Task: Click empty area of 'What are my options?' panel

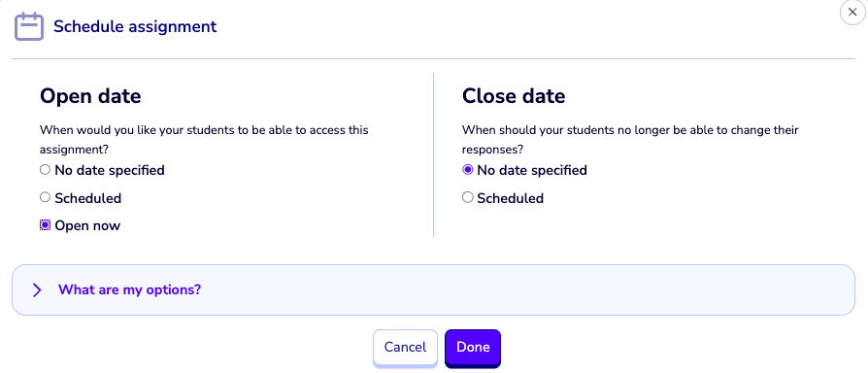Action: (x=526, y=290)
